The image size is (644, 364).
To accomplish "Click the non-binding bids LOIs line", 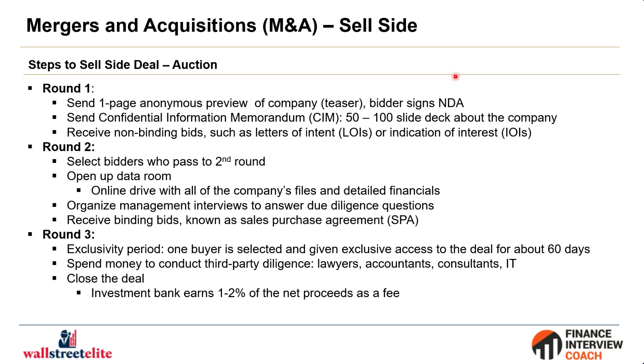I will [x=299, y=132].
